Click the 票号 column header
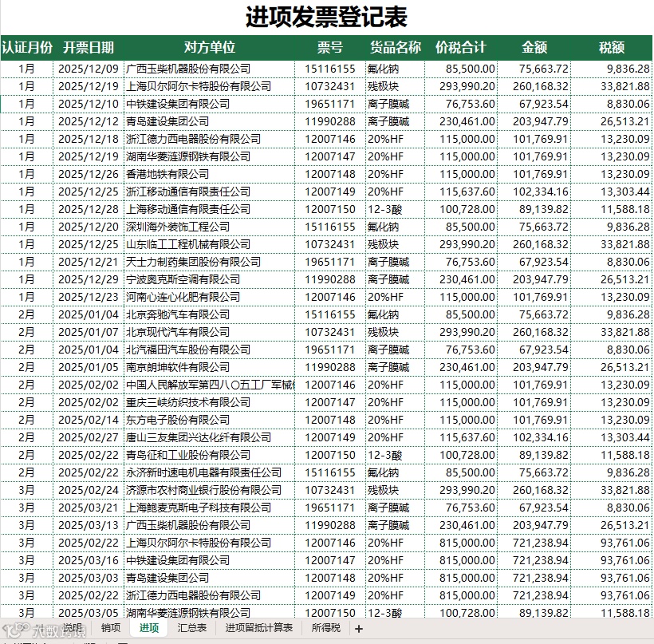654x644 pixels. pyautogui.click(x=330, y=48)
